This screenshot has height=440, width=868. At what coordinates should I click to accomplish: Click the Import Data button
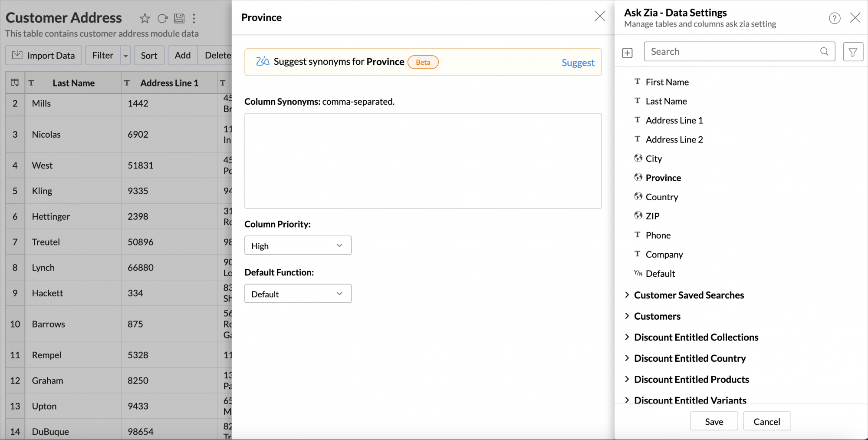(x=43, y=56)
